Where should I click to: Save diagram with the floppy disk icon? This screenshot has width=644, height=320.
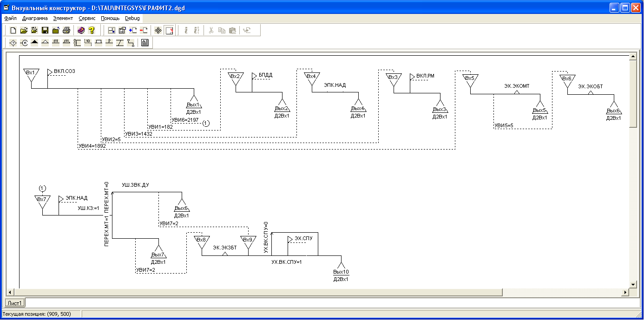tap(45, 31)
